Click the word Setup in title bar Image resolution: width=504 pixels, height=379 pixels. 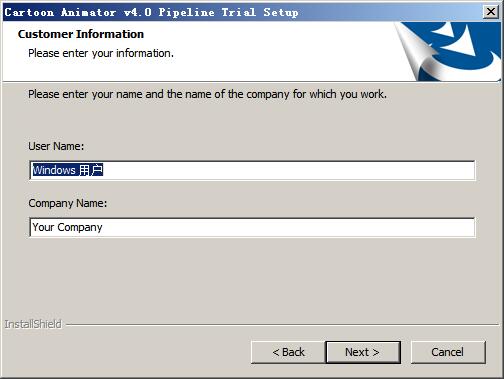(x=281, y=13)
